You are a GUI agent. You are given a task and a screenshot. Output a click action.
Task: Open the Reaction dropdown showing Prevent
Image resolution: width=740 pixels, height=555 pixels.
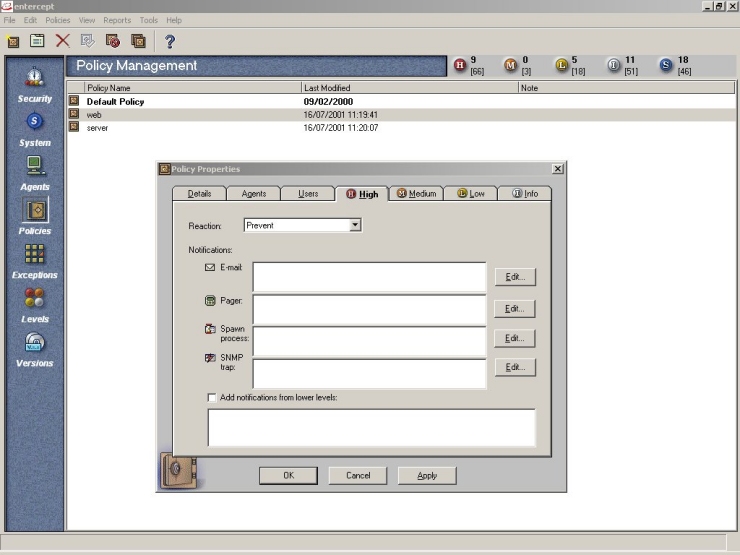click(303, 225)
